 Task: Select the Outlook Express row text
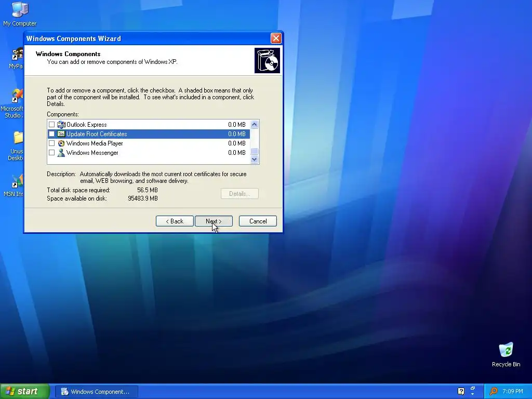[x=87, y=125]
